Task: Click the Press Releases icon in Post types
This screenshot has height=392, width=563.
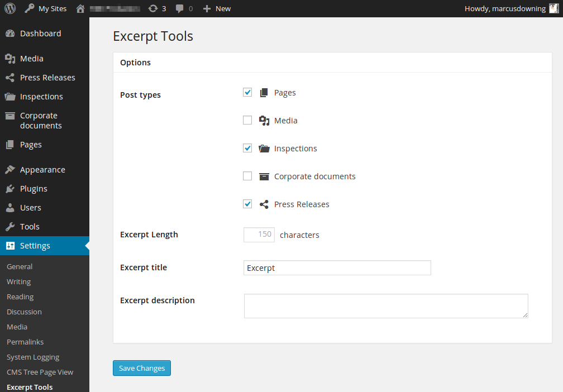Action: [x=264, y=204]
